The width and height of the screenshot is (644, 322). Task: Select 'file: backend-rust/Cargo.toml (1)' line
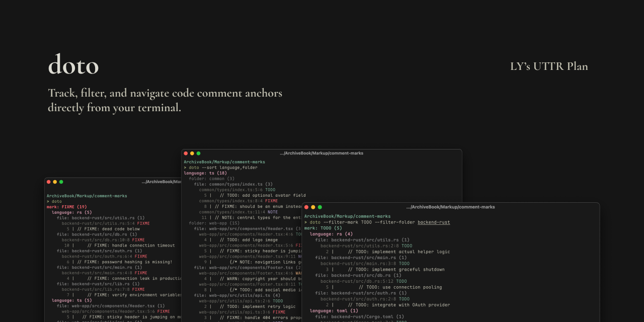(x=360, y=316)
